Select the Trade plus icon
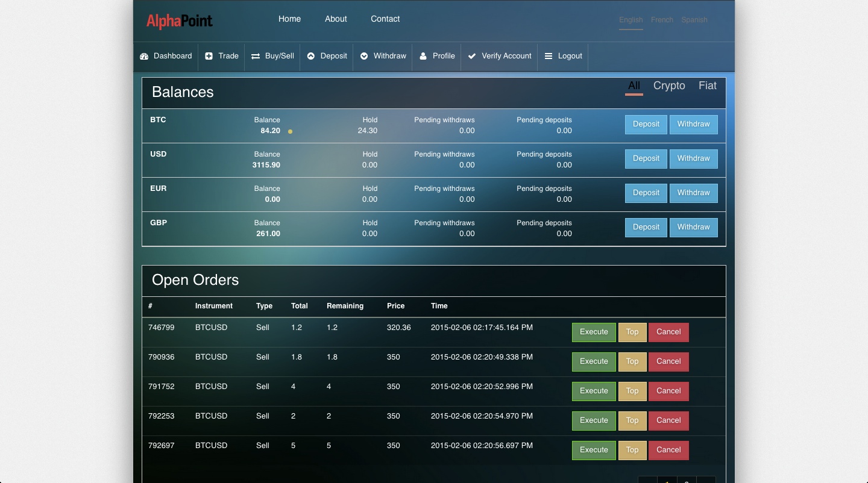868x483 pixels. coord(208,56)
